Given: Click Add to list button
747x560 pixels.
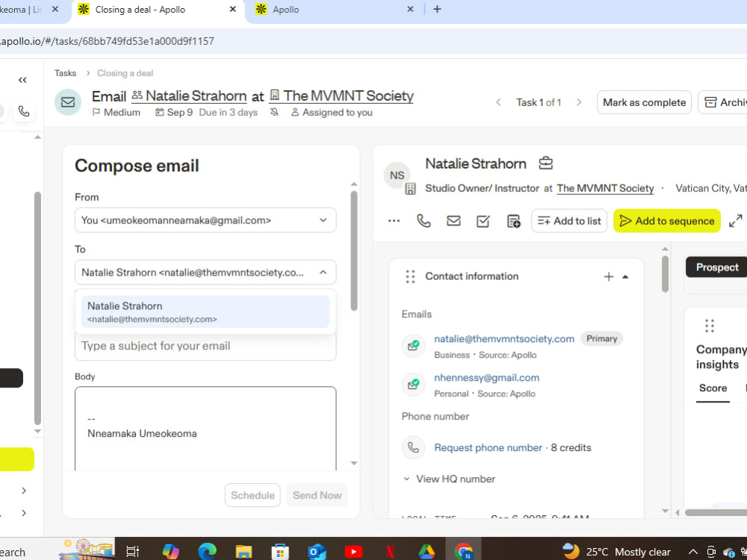Looking at the screenshot, I should (x=569, y=221).
